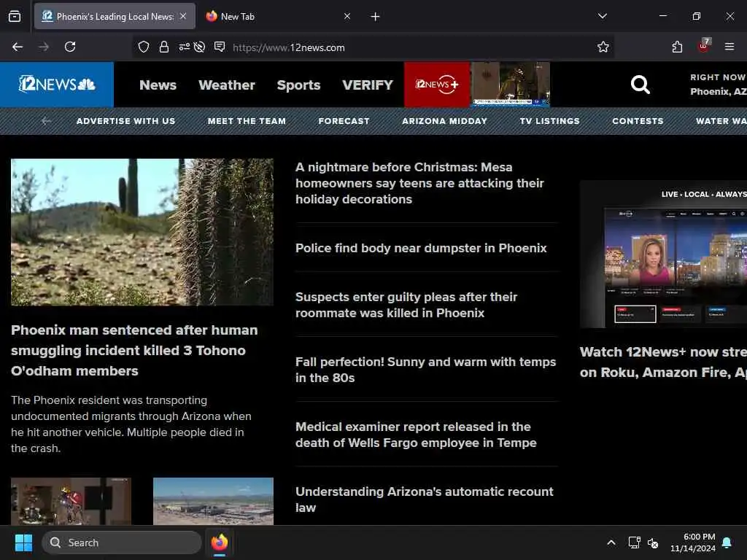The height and width of the screenshot is (560, 747).
Task: Click the 12News logo
Action: tap(57, 85)
